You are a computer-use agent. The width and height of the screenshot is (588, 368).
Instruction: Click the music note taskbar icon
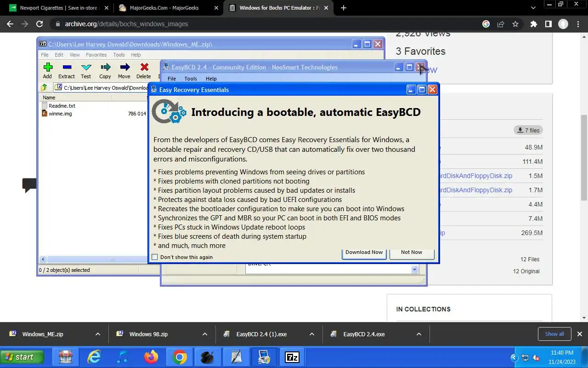pyautogui.click(x=123, y=357)
